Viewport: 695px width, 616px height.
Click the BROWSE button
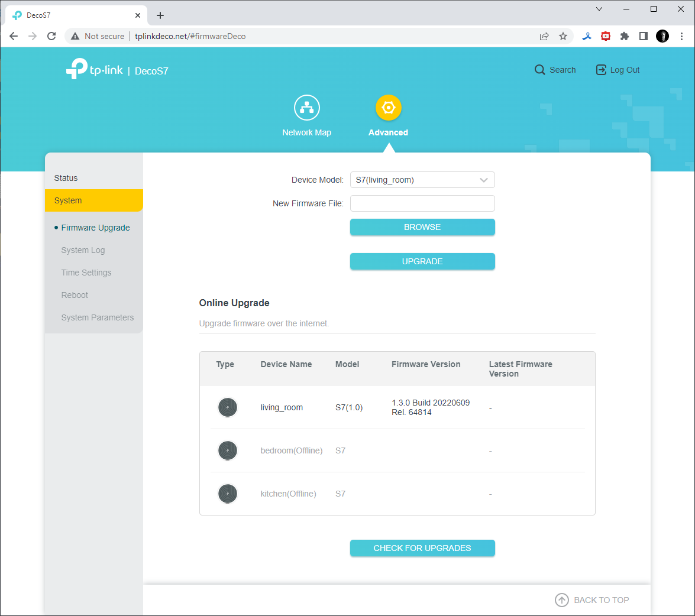point(422,227)
